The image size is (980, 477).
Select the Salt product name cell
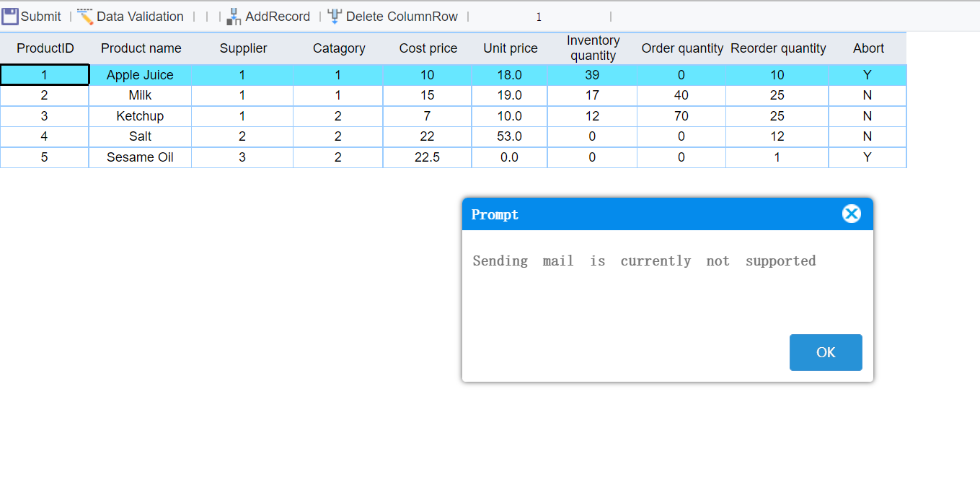point(141,136)
